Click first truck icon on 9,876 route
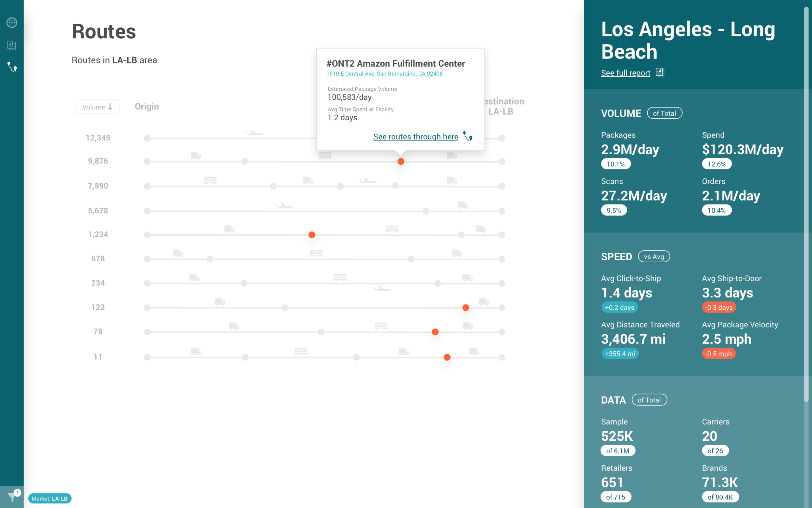812x508 pixels. tap(195, 156)
